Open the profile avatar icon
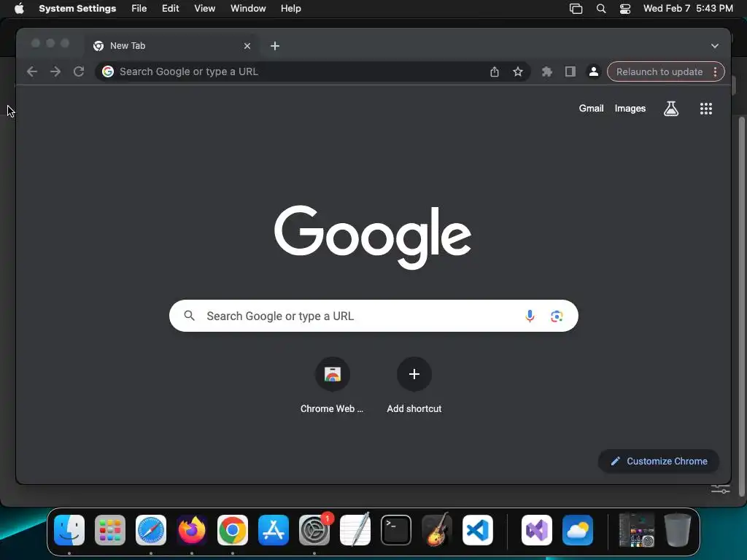The width and height of the screenshot is (747, 560). click(x=594, y=71)
